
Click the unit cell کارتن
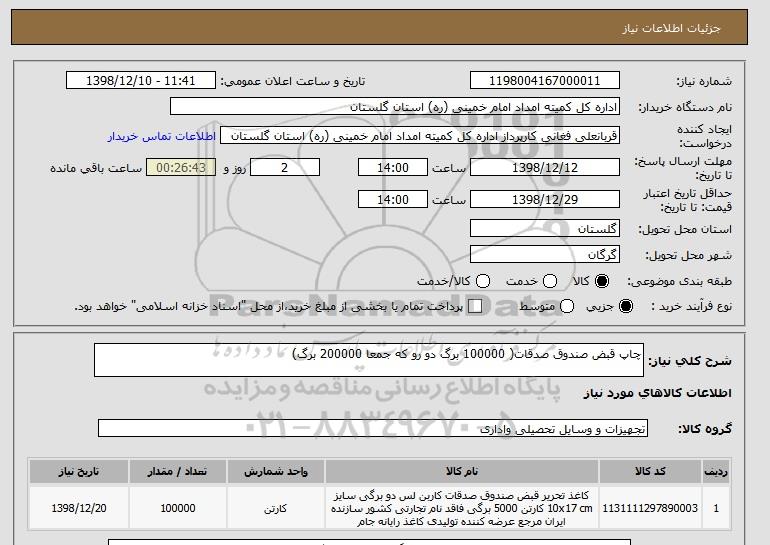275,508
